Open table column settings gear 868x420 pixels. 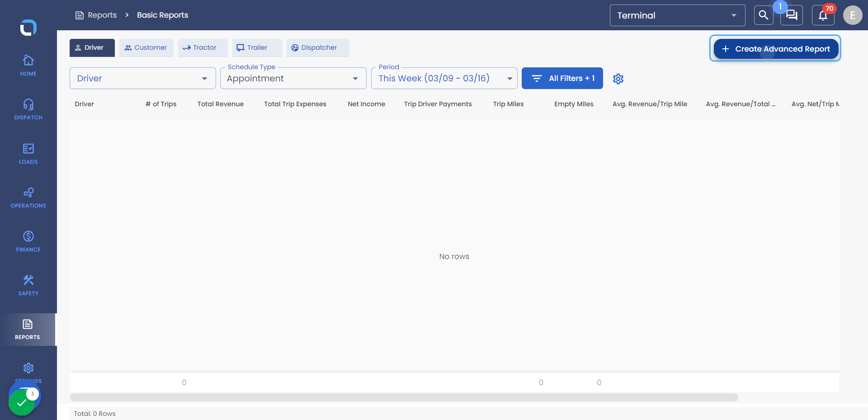pyautogui.click(x=618, y=79)
